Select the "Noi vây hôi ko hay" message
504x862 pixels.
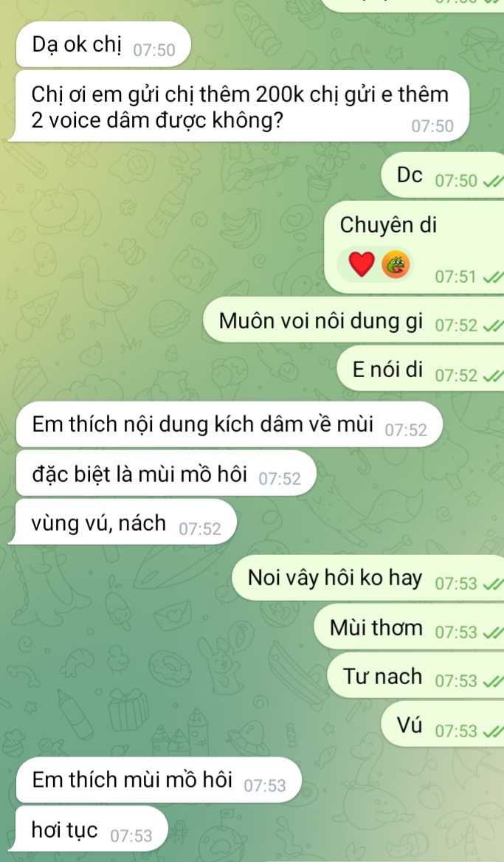367,578
